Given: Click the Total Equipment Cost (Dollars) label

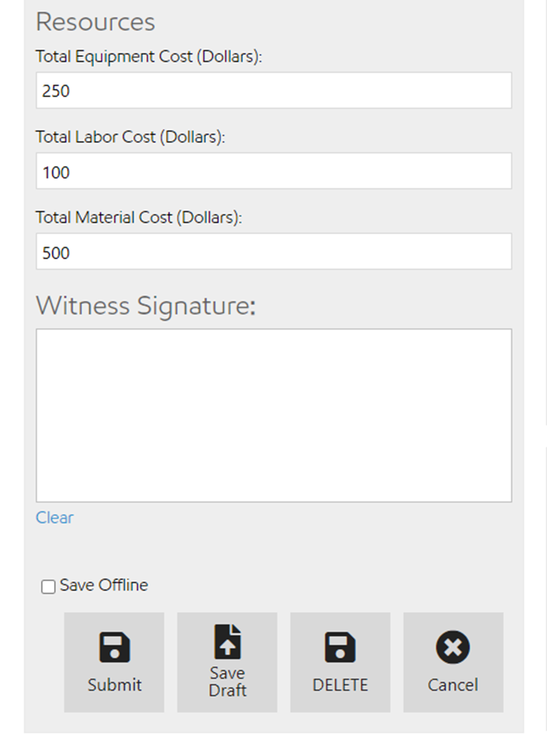Looking at the screenshot, I should [x=148, y=56].
